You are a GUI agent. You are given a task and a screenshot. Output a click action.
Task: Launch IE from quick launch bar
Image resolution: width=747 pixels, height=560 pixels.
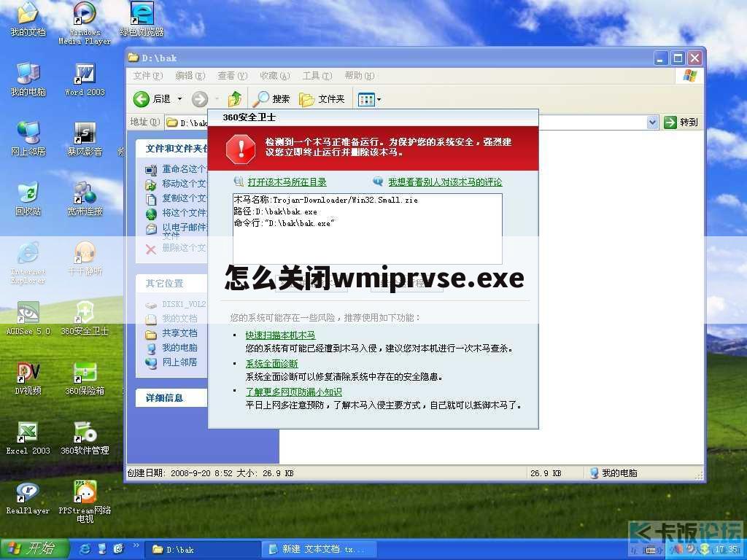coord(85,550)
